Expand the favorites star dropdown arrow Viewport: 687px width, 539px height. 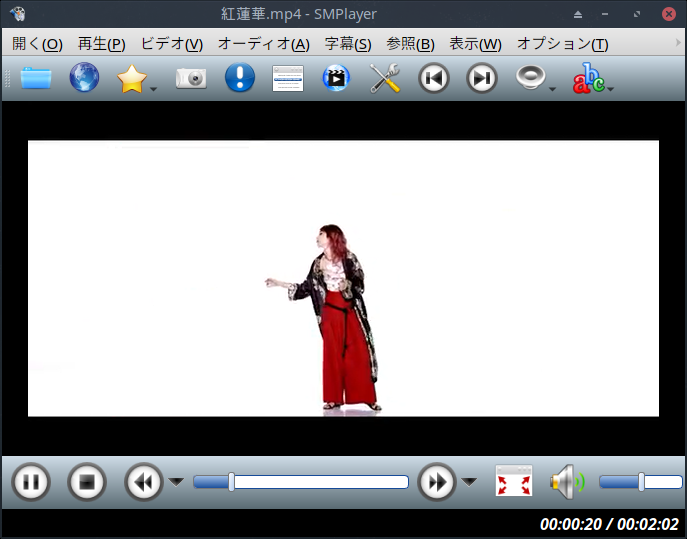point(153,89)
